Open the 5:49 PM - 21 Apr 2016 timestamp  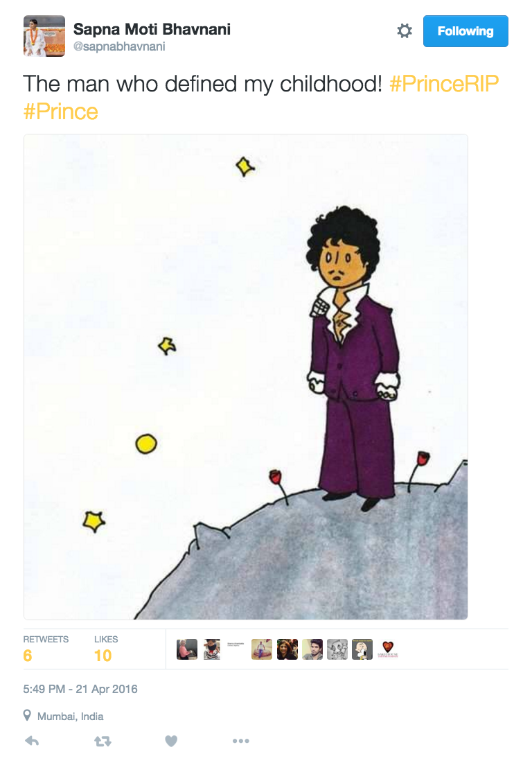80,689
